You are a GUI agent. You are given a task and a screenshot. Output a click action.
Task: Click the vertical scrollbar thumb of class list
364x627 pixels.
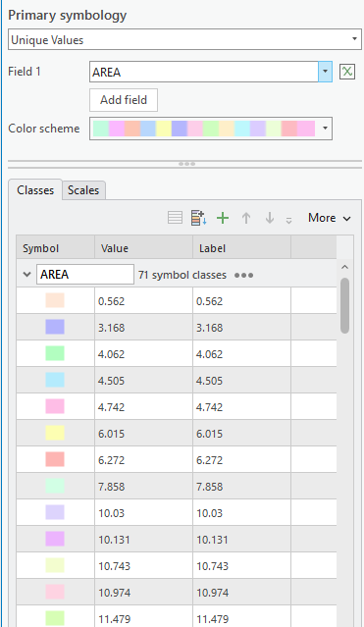pyautogui.click(x=344, y=305)
